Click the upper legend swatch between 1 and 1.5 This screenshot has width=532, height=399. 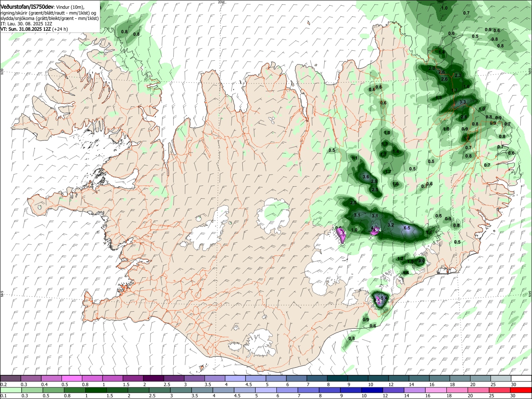(x=112, y=378)
